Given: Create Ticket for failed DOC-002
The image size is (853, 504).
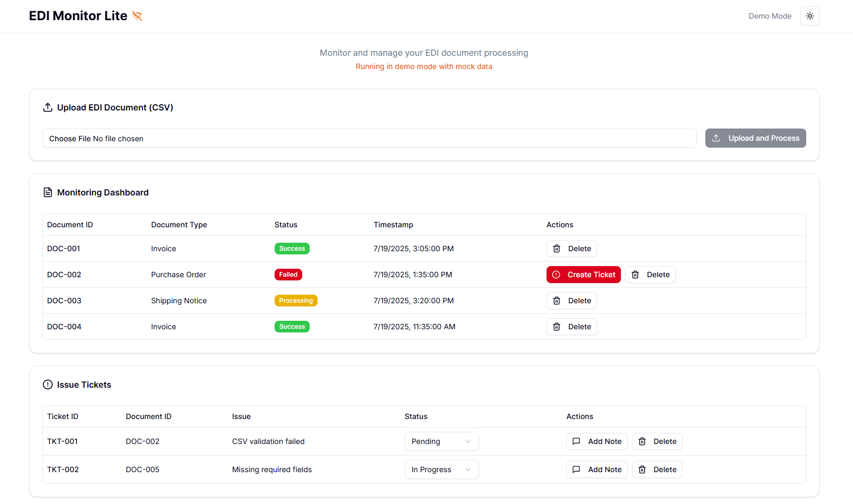Looking at the screenshot, I should click(583, 275).
